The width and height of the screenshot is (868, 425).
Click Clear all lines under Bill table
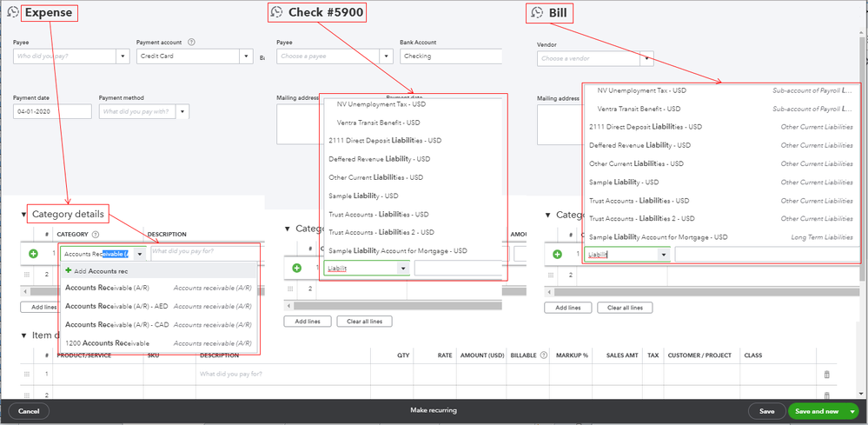(x=625, y=307)
